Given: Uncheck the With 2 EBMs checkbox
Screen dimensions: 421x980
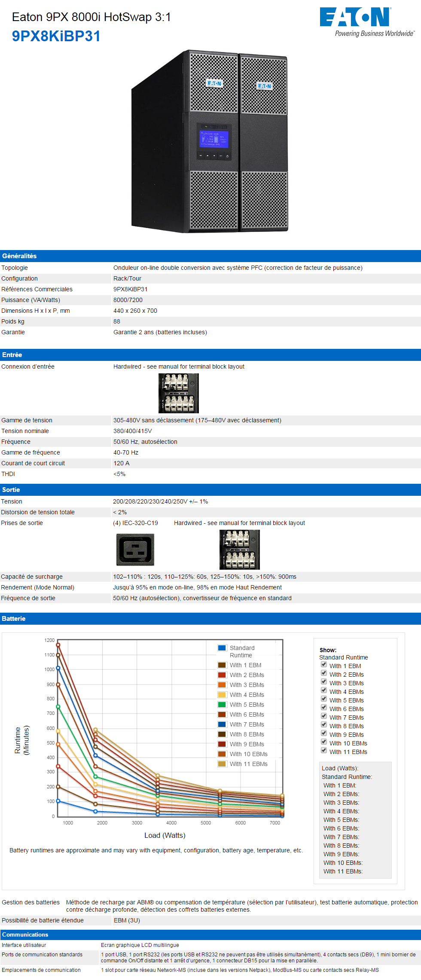Looking at the screenshot, I should point(324,673).
